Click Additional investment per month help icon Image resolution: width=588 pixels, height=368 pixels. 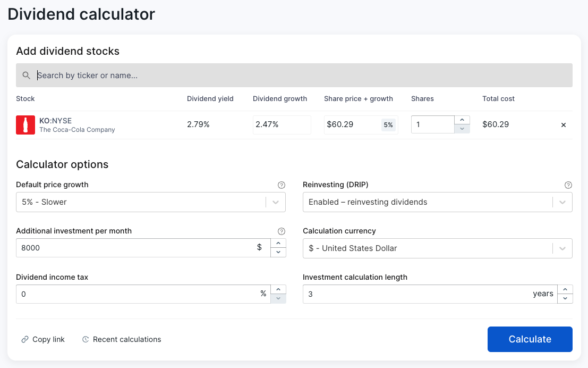(x=282, y=231)
